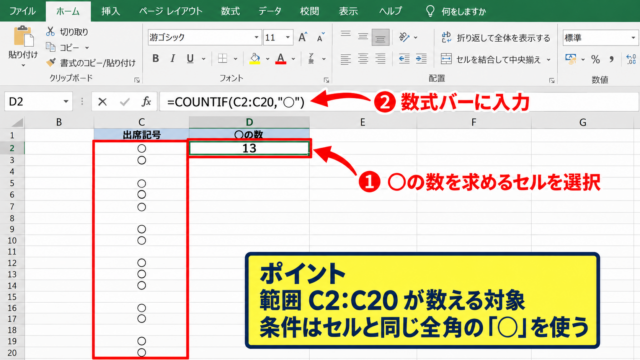The image size is (640, 360).
Task: Toggle Underline formatting
Action: [190, 59]
